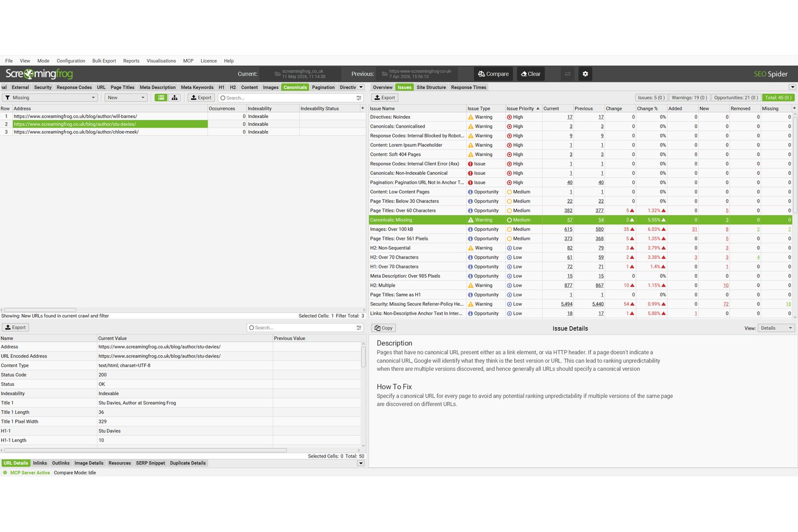This screenshot has height=532, width=798.
Task: Export the Issues table
Action: [384, 98]
